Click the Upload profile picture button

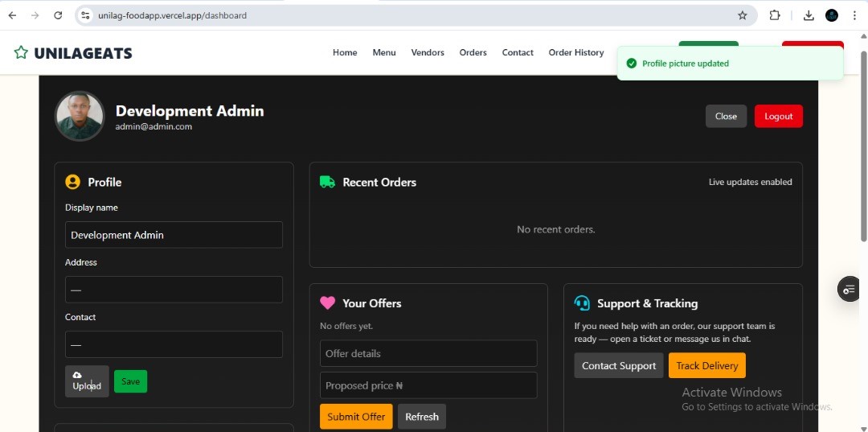87,381
